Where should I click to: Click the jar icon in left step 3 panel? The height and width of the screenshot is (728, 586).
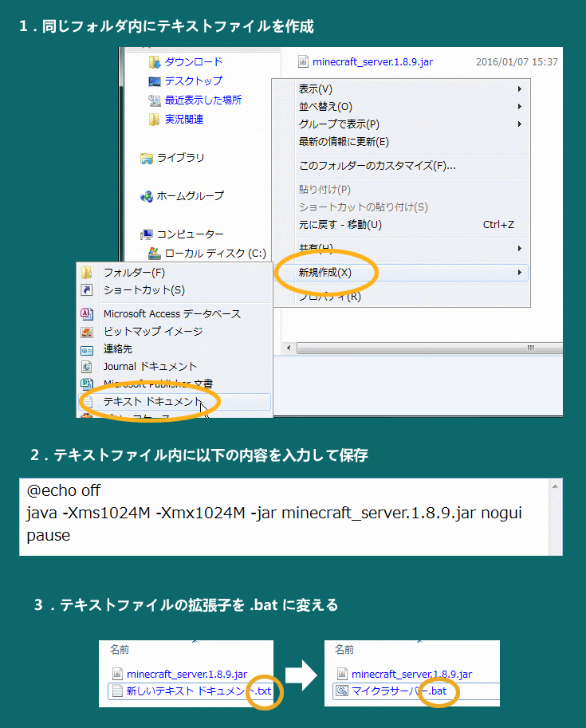tap(117, 674)
